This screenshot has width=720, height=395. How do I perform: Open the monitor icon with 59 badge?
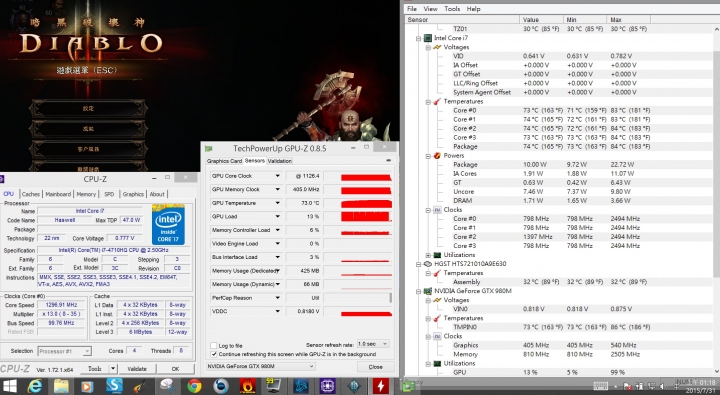(274, 386)
